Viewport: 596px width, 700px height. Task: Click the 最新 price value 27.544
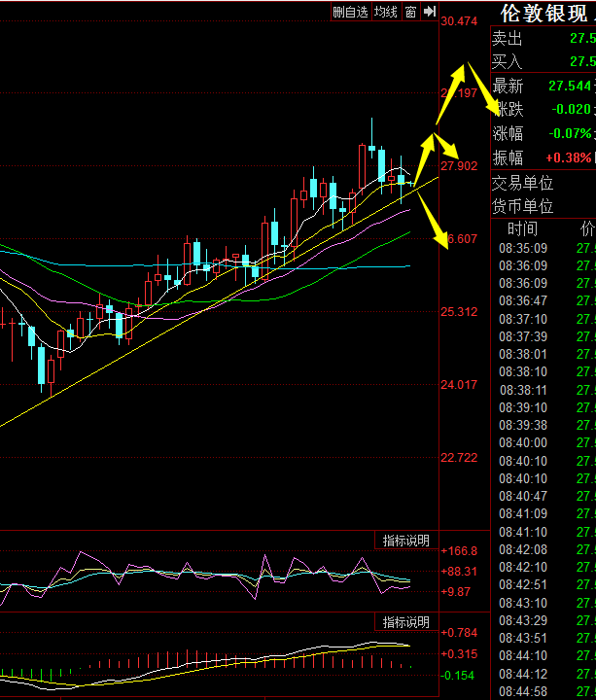(x=570, y=86)
